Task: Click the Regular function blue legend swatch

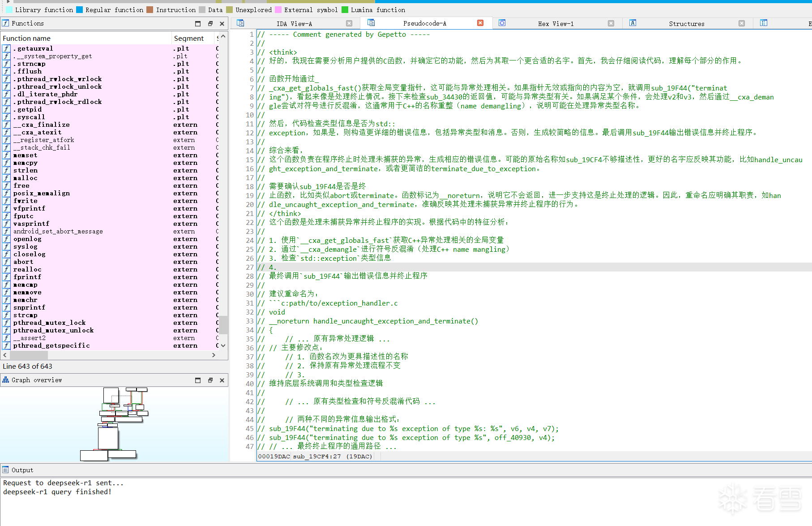Action: [79, 9]
